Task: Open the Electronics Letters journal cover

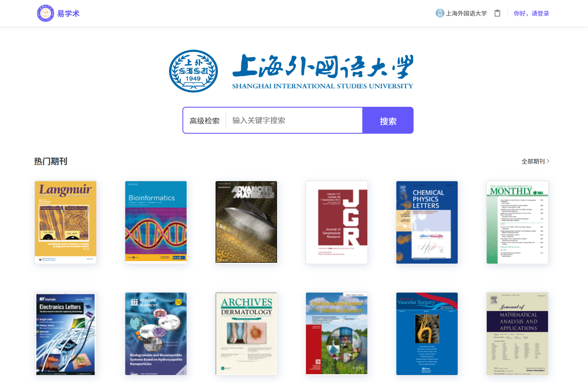Action: click(66, 333)
